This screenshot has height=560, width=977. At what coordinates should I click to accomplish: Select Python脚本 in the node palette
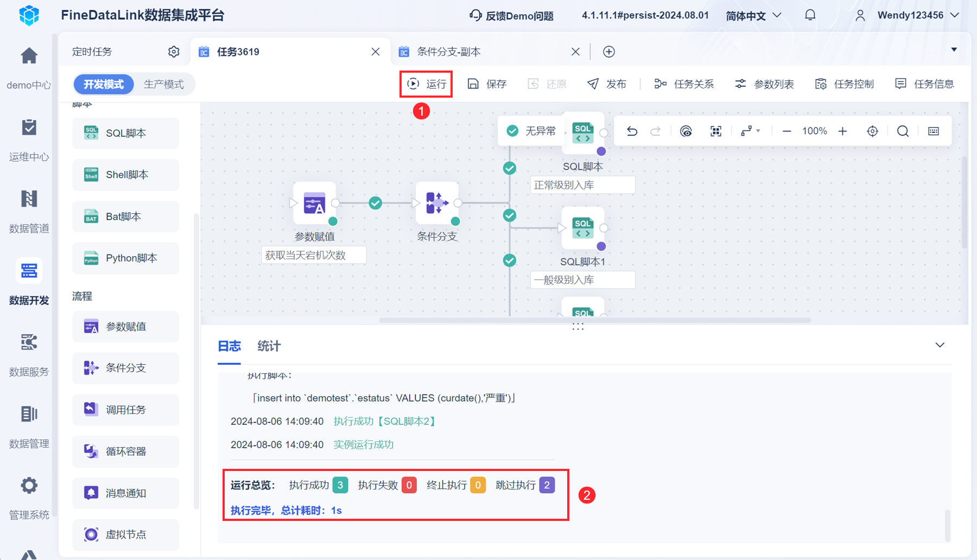tap(125, 258)
